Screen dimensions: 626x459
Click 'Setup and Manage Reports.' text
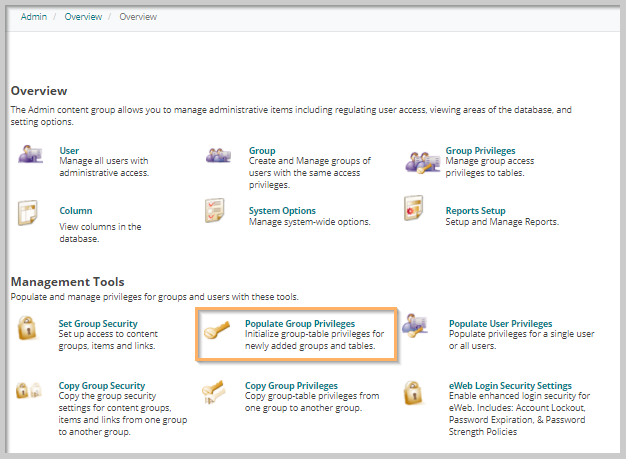pyautogui.click(x=502, y=222)
